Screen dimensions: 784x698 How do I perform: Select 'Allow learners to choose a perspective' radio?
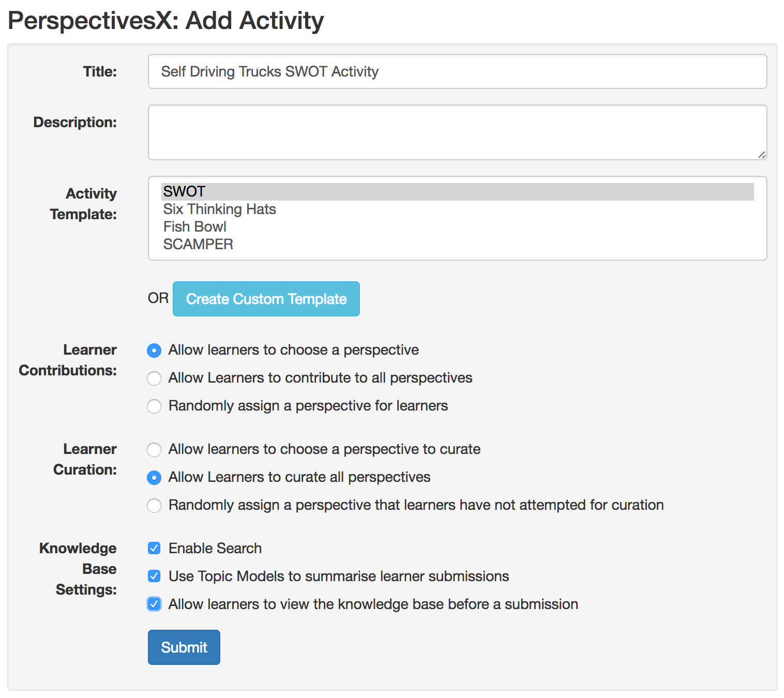click(154, 351)
